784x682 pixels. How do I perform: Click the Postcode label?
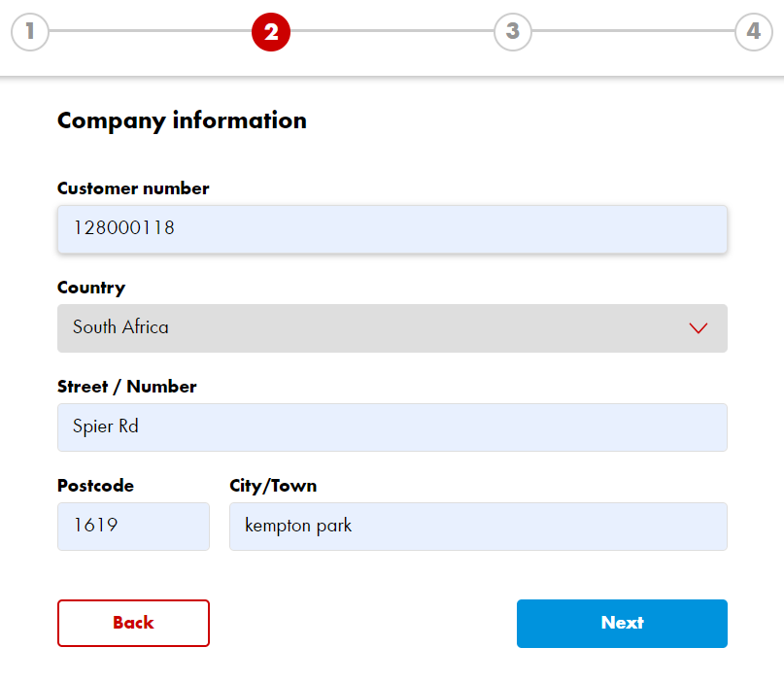coord(95,486)
